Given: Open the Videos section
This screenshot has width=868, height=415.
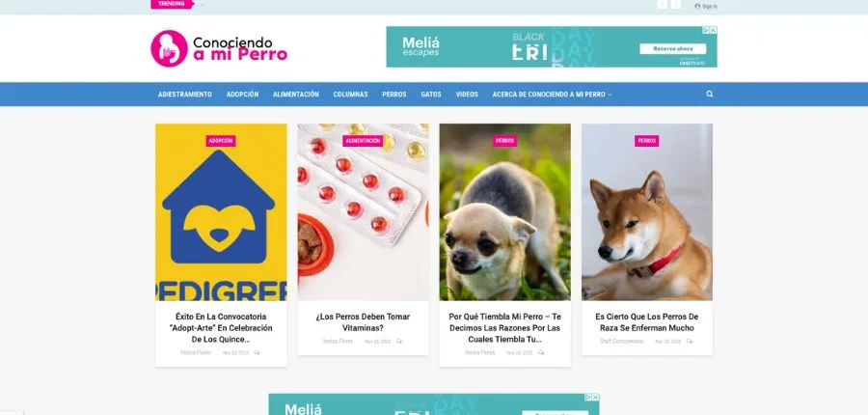Looking at the screenshot, I should click(x=467, y=95).
